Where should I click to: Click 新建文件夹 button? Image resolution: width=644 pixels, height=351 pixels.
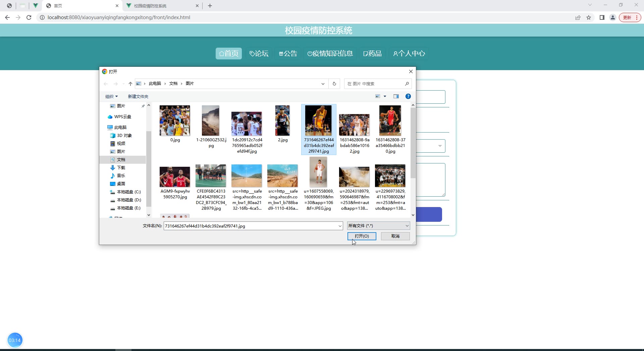pyautogui.click(x=138, y=97)
